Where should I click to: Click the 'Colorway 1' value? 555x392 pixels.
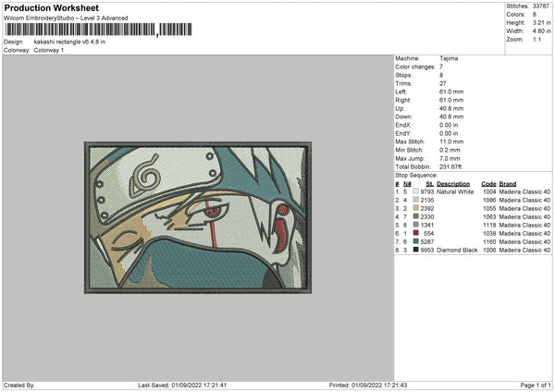(x=49, y=50)
